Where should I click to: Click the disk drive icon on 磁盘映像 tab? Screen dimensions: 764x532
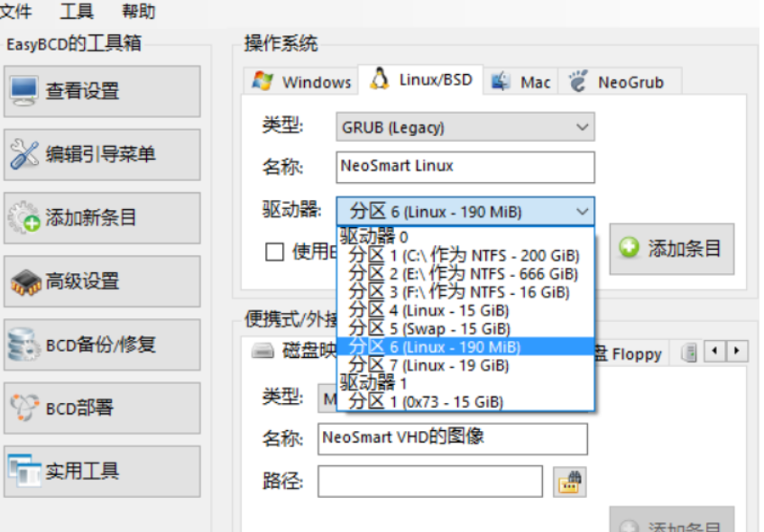point(262,350)
